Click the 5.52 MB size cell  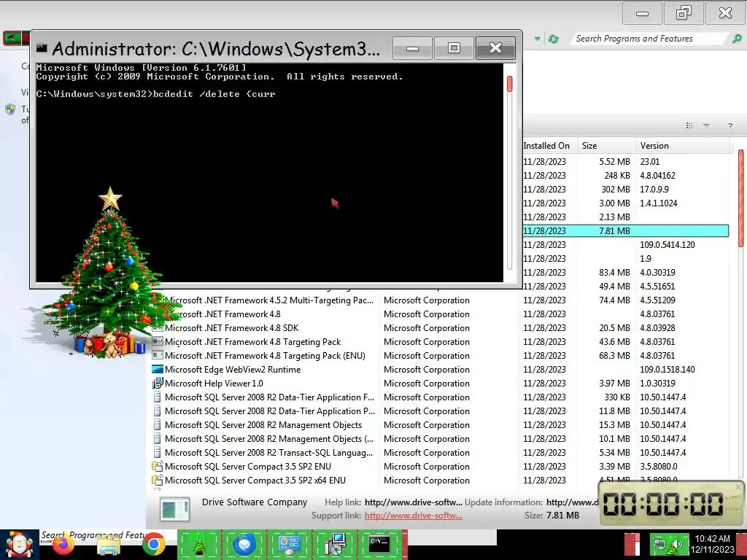(x=614, y=161)
